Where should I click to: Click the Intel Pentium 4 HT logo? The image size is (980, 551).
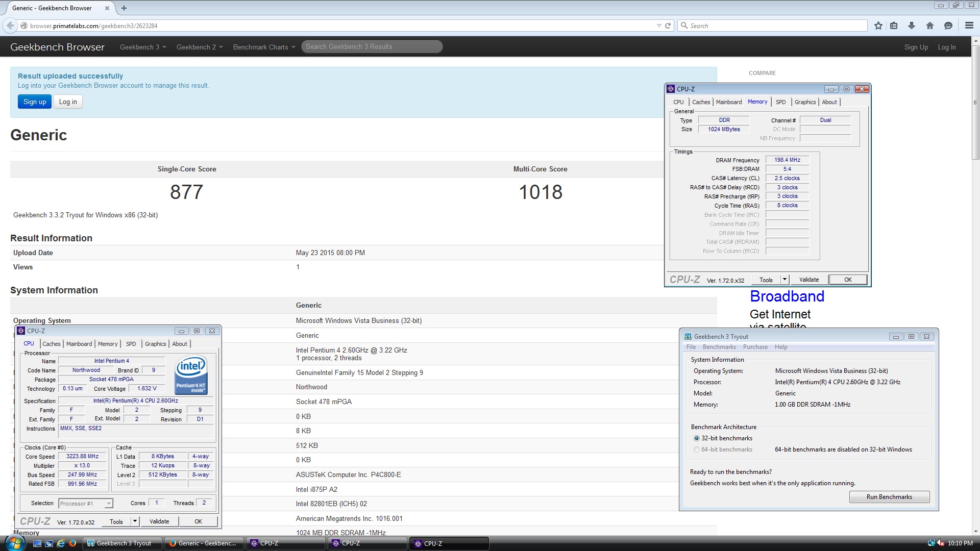pyautogui.click(x=191, y=375)
